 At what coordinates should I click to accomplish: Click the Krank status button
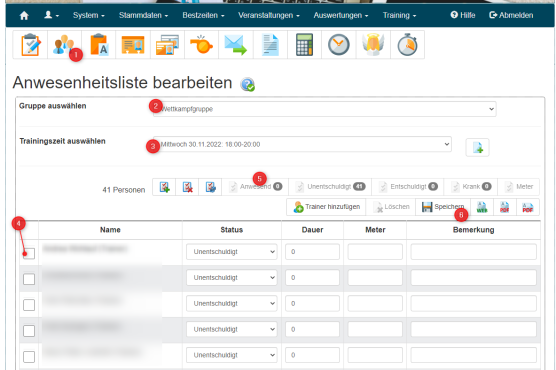(x=471, y=187)
